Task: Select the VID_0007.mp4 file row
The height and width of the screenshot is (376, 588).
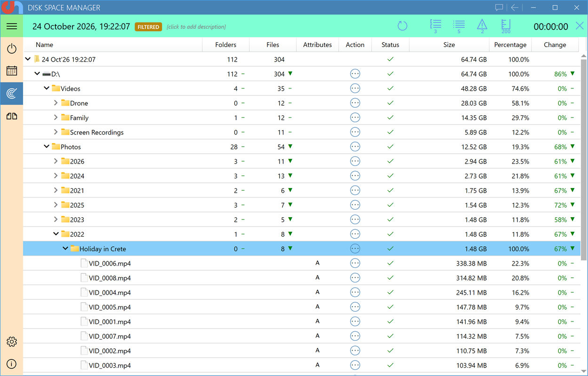Action: (302, 336)
